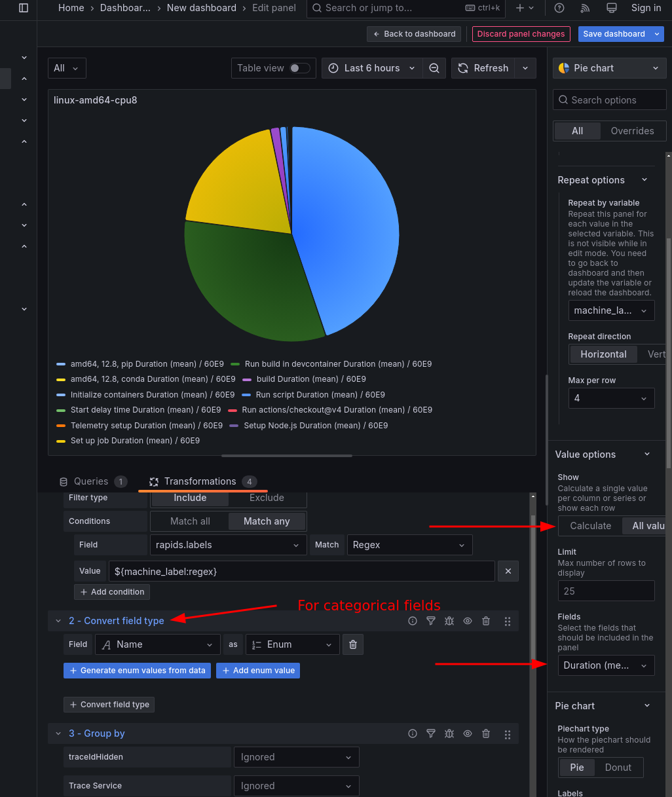672x797 pixels.
Task: Click the filter icon on Group by row
Action: click(x=431, y=733)
